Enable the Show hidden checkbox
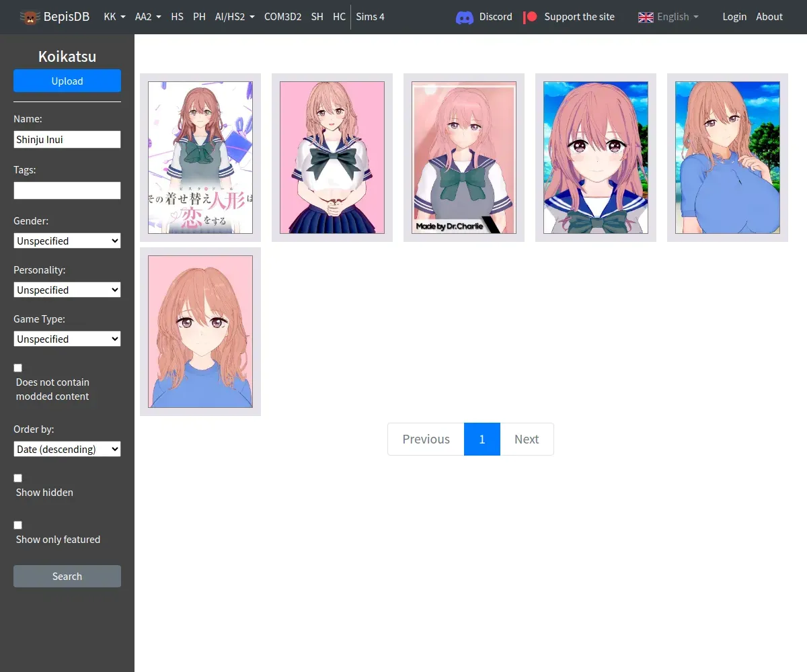This screenshot has height=672, width=807. tap(18, 478)
